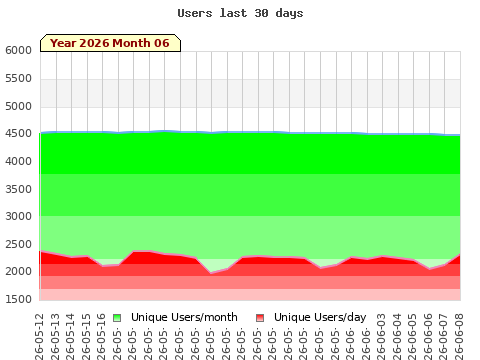Click the 26-05-12 date label

[x=39, y=337]
